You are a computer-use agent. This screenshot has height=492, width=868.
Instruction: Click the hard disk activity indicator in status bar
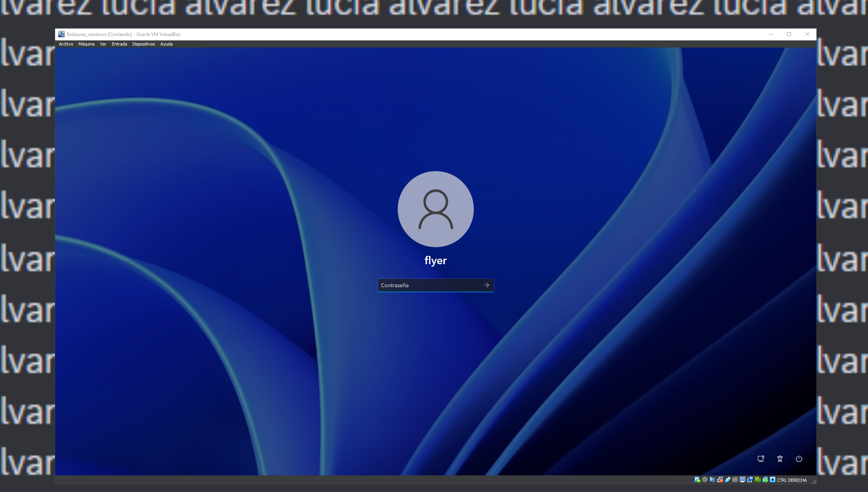[697, 480]
